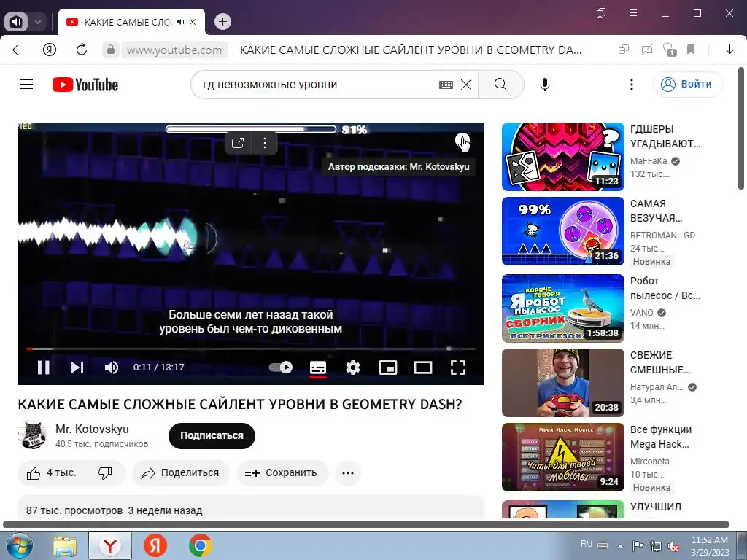The height and width of the screenshot is (560, 747).
Task: Click the Войти sign-in button
Action: (687, 85)
